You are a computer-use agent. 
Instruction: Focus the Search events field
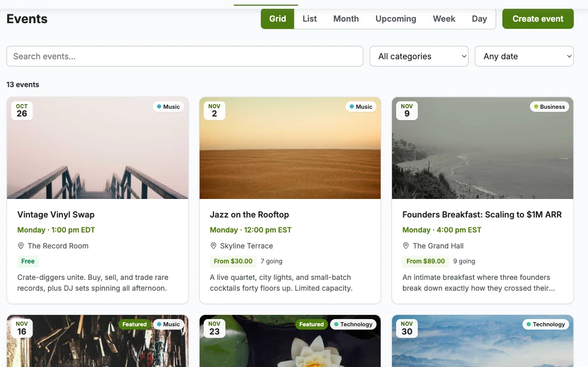(x=185, y=56)
